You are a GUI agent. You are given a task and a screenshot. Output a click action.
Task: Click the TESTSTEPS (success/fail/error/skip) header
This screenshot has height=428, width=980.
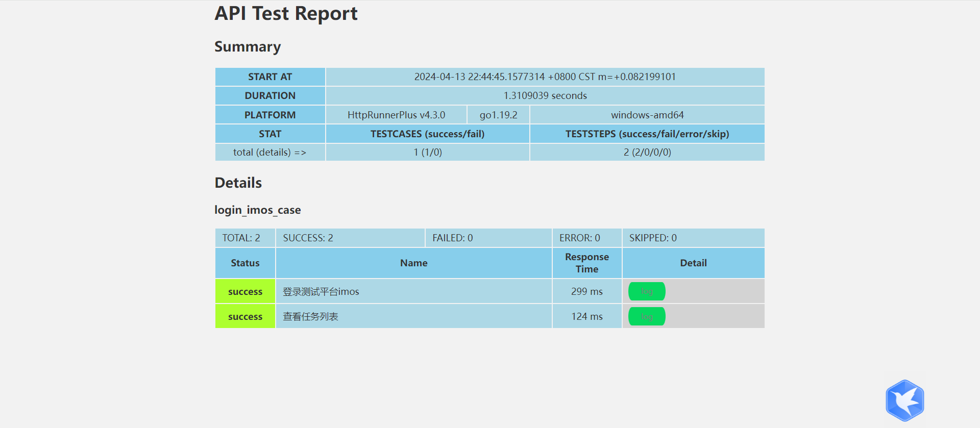[647, 134]
